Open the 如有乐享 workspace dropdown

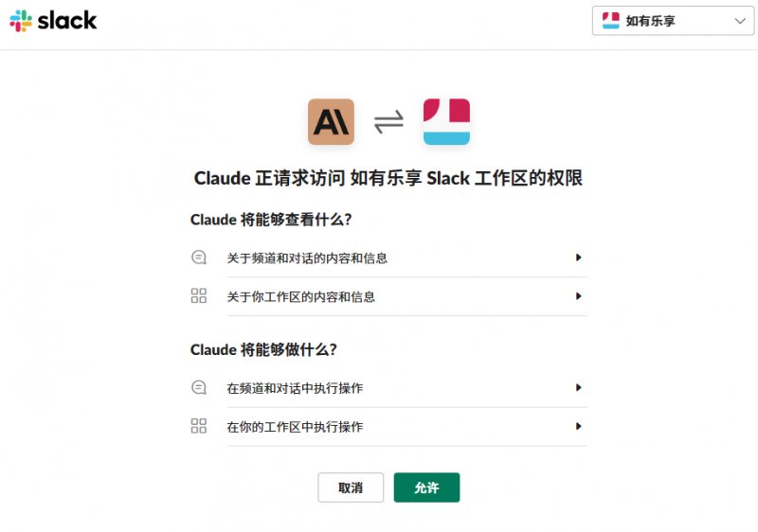(673, 21)
